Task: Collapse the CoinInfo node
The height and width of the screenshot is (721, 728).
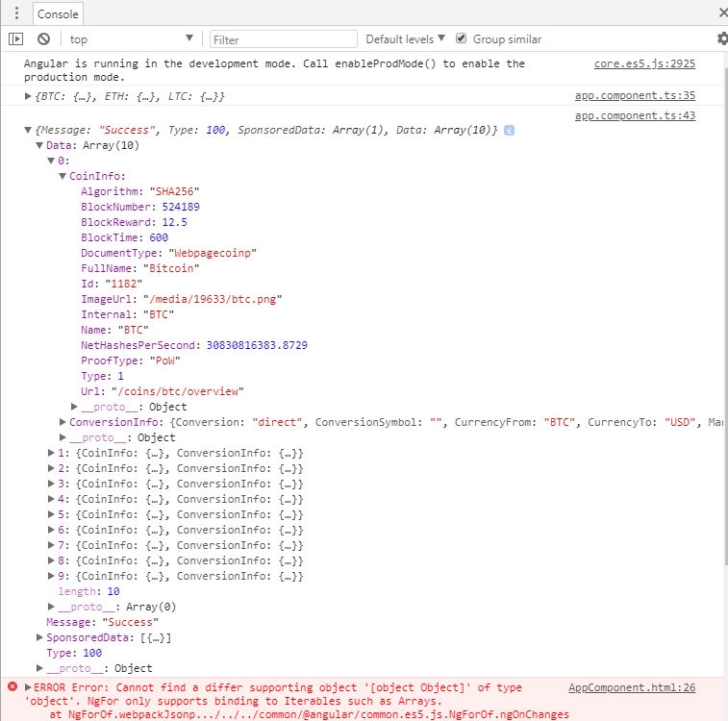Action: (x=63, y=176)
